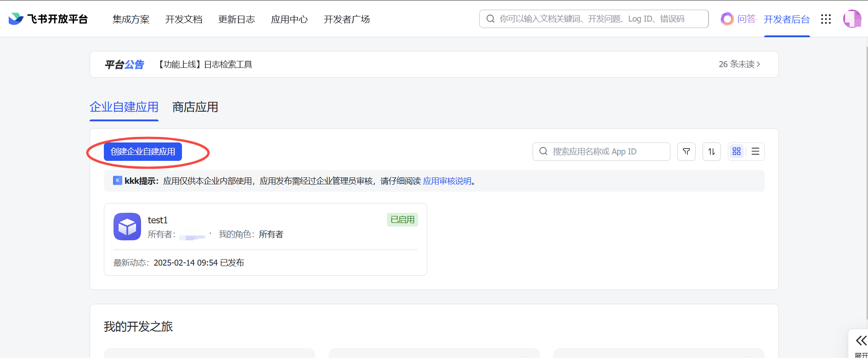
Task: Select the 商店应用 tab
Action: [195, 107]
